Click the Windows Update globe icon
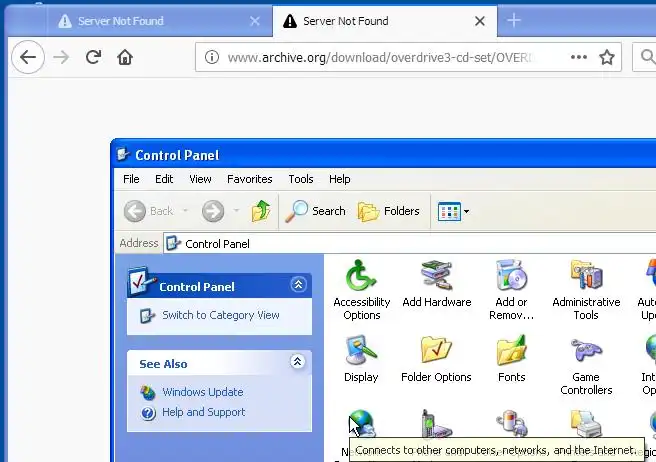Viewport: 656px width, 462px height. click(x=148, y=393)
